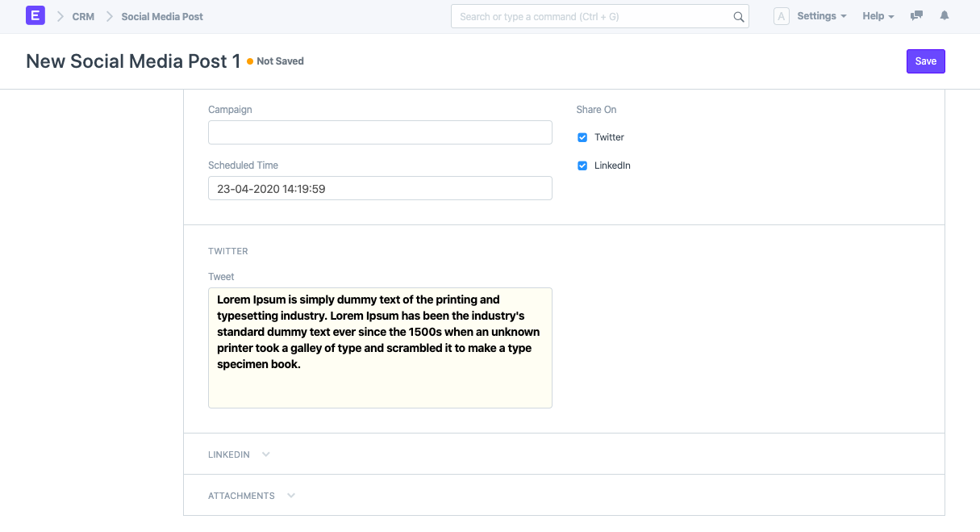Go to CRM breadcrumb
Screen dimensions: 980x532
click(x=83, y=17)
